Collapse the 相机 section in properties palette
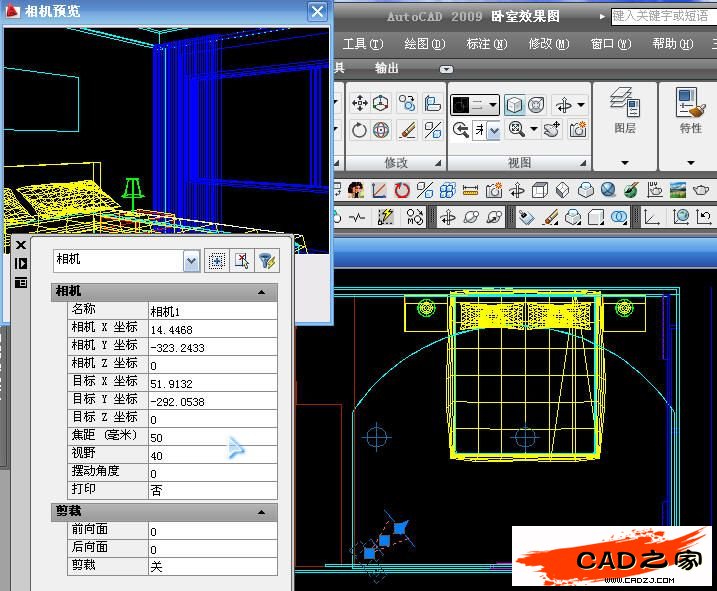 click(x=262, y=291)
